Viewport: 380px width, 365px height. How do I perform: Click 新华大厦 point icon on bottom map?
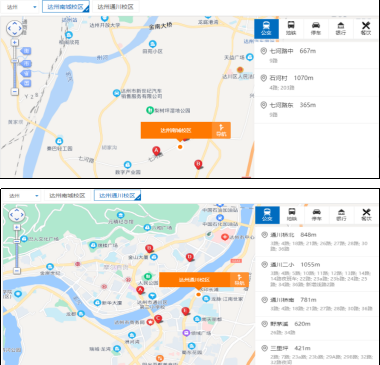(97, 302)
